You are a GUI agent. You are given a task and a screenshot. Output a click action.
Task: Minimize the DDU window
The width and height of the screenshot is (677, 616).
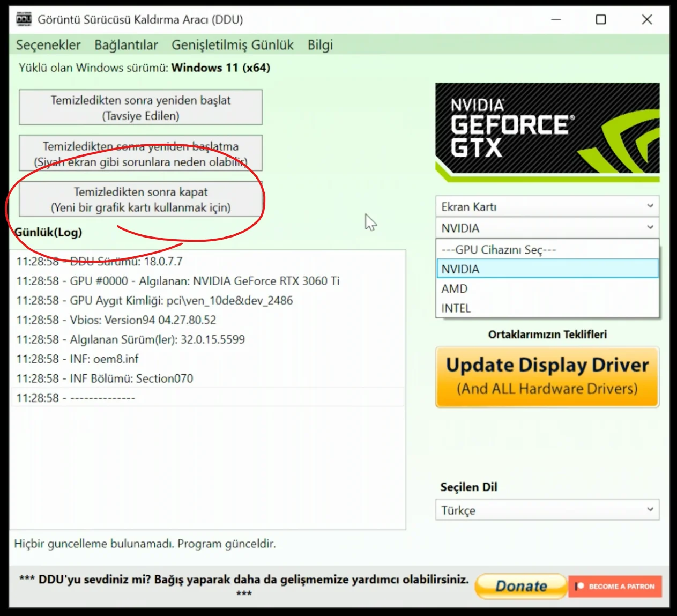coord(556,19)
